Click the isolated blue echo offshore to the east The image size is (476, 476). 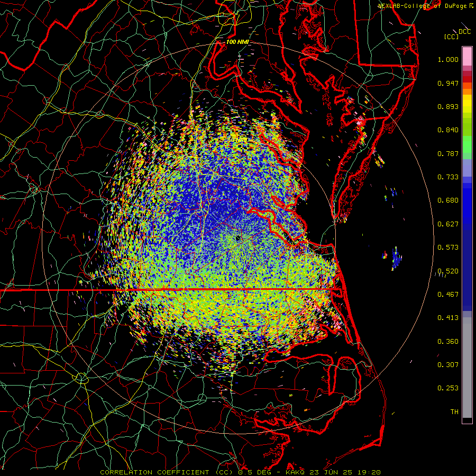point(396,258)
